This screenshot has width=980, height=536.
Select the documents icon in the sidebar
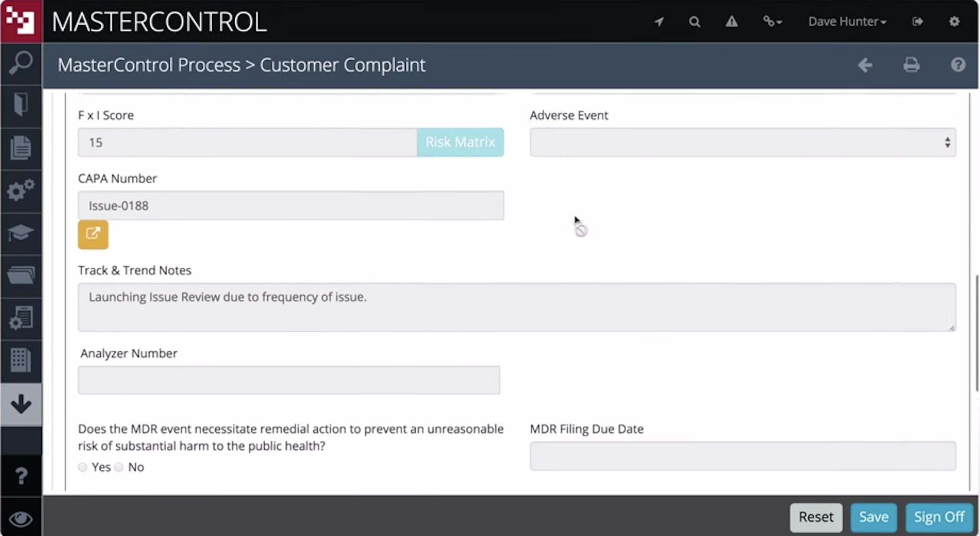pos(20,148)
